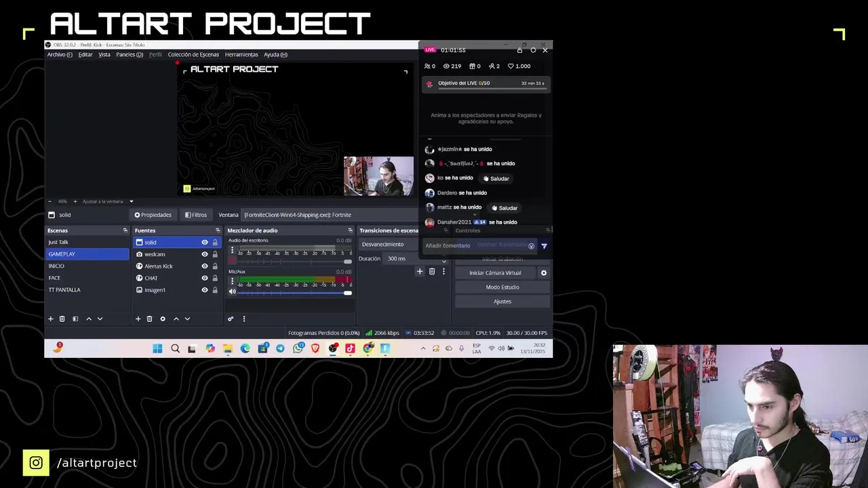
Task: Move source up in Fuentes panel
Action: [176, 319]
